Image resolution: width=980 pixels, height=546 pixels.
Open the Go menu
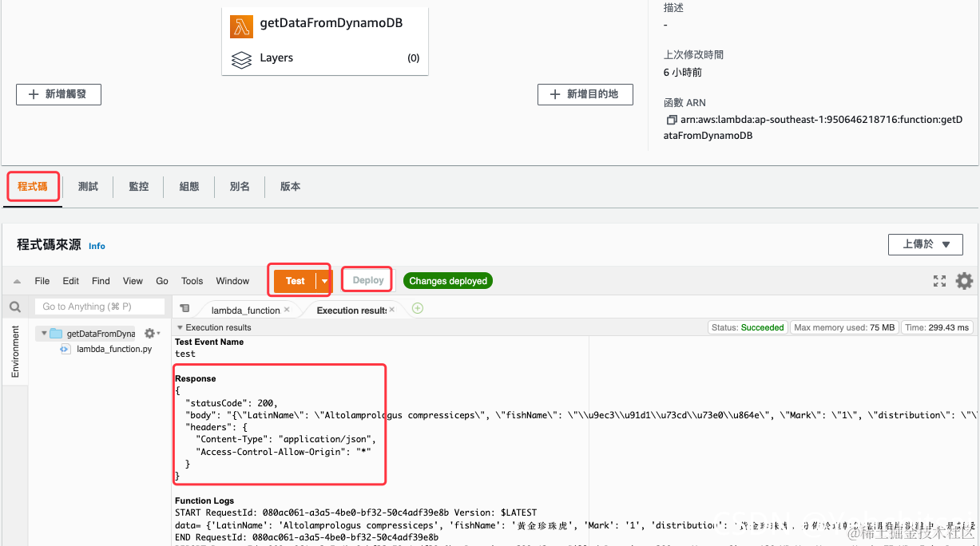[162, 281]
